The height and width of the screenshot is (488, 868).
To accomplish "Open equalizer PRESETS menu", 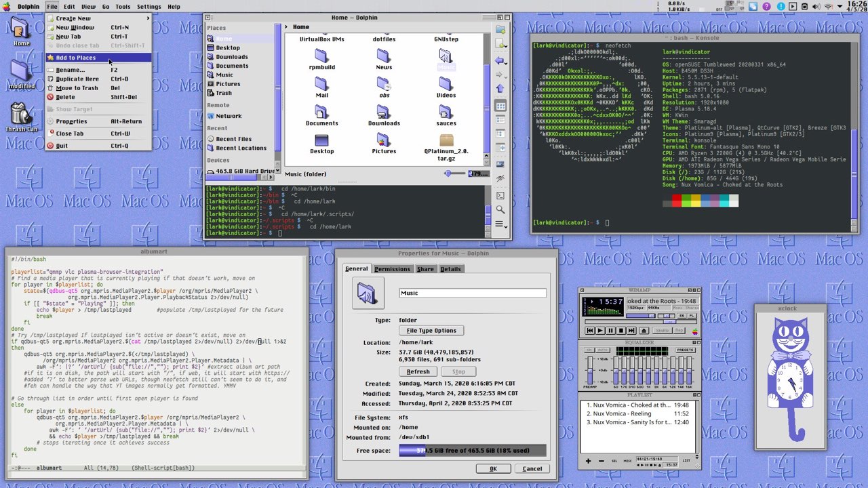I will pyautogui.click(x=686, y=350).
